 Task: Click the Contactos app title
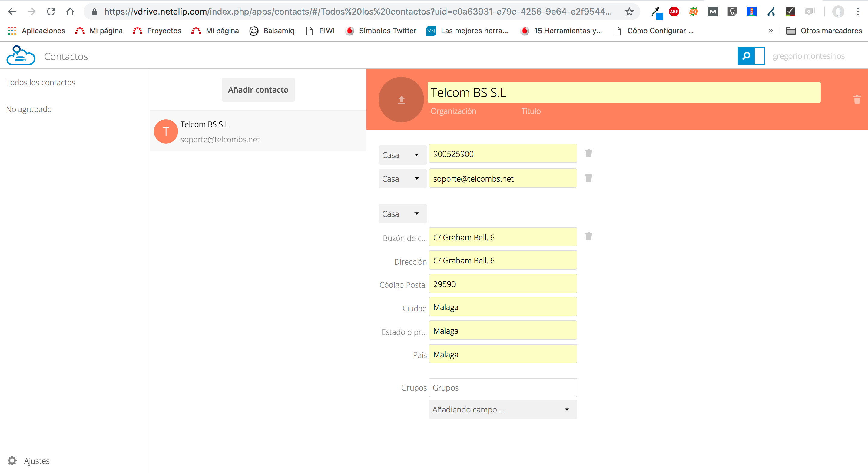click(x=66, y=56)
